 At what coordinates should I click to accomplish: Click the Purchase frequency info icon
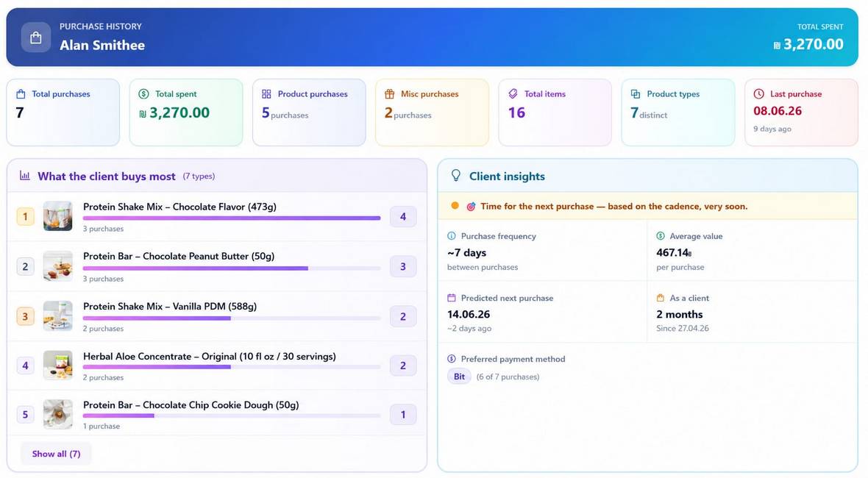click(452, 235)
